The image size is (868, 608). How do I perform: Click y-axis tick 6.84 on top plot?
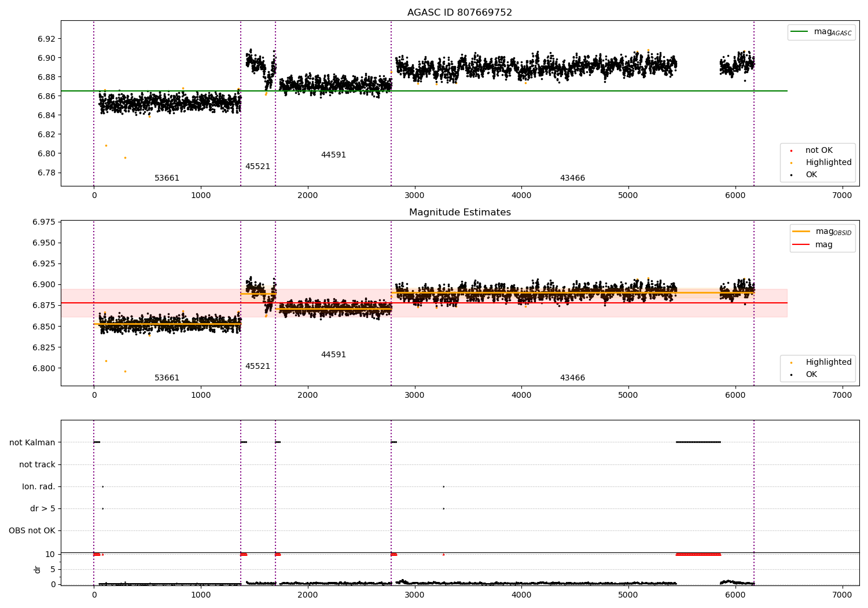click(46, 115)
